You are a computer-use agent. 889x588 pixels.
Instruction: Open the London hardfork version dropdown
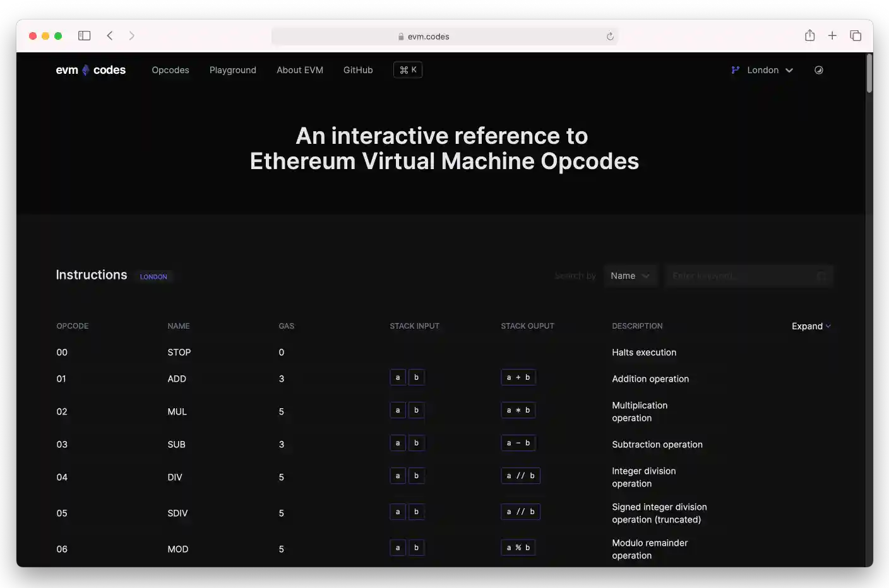coord(768,70)
